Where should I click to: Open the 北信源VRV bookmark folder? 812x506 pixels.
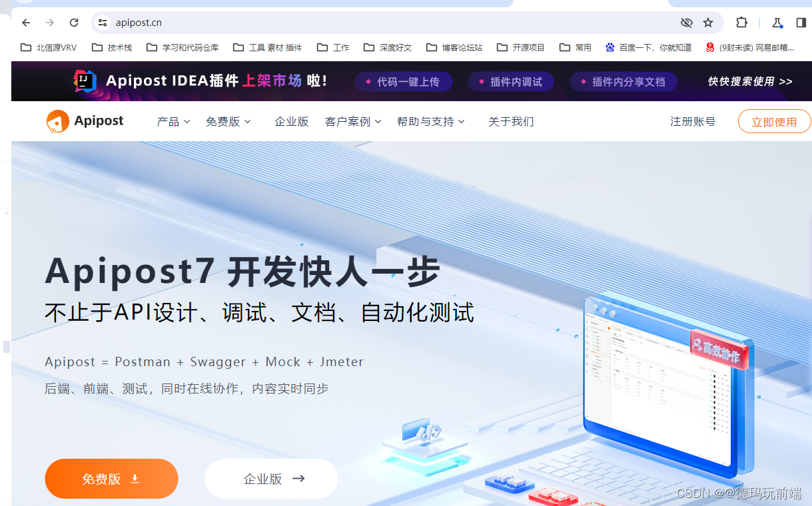49,47
